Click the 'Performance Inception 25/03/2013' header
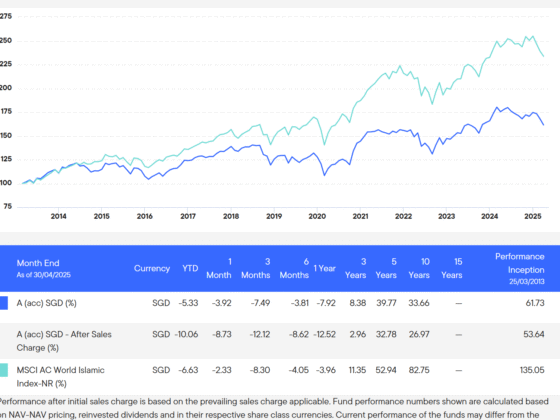The height and width of the screenshot is (420, 560). tap(520, 269)
